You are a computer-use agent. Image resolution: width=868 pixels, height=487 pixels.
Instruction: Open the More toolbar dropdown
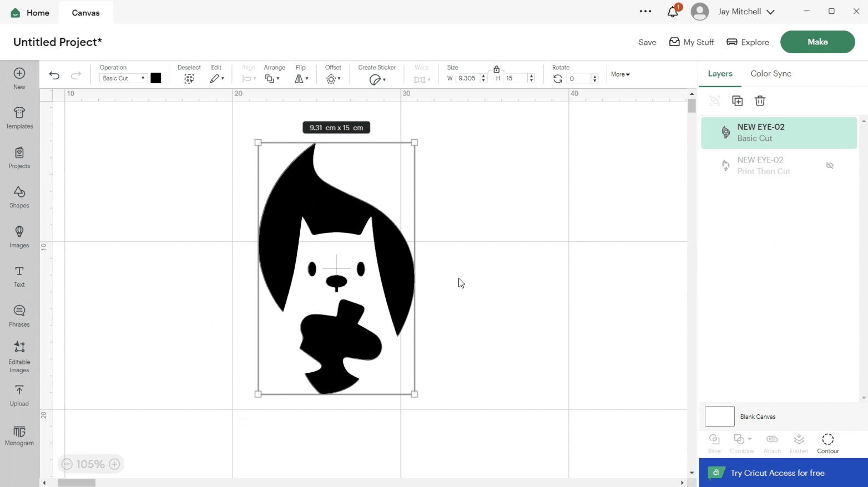(x=620, y=74)
